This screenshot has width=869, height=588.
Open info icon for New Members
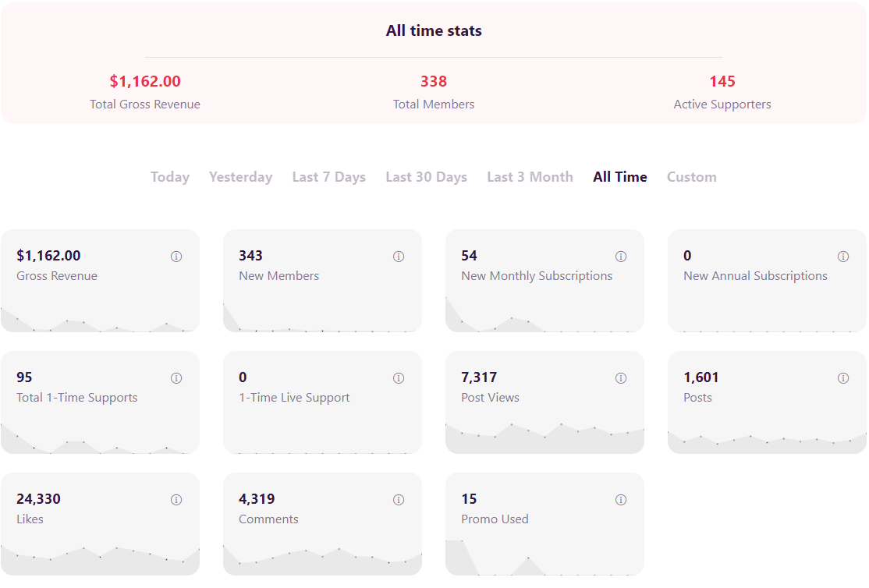[x=399, y=257]
